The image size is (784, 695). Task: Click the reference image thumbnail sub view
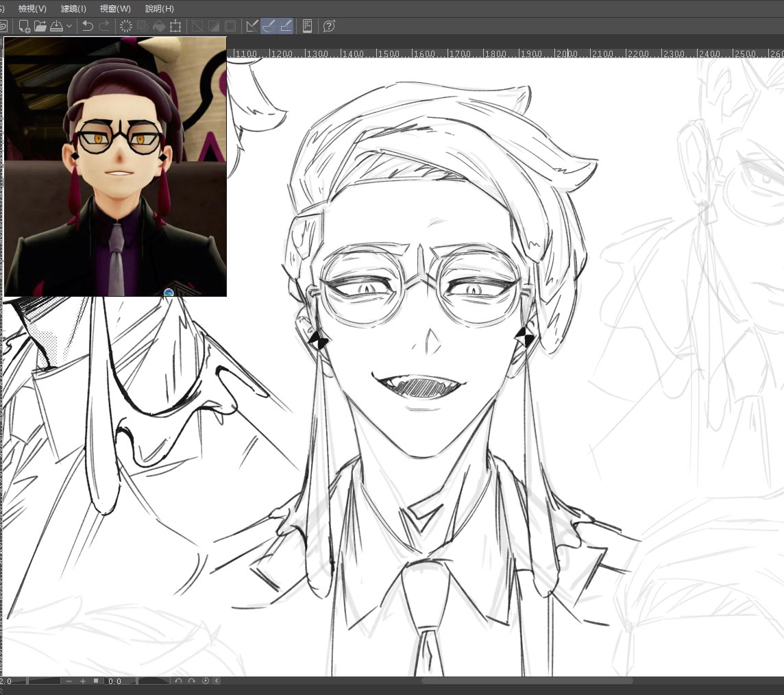click(115, 167)
